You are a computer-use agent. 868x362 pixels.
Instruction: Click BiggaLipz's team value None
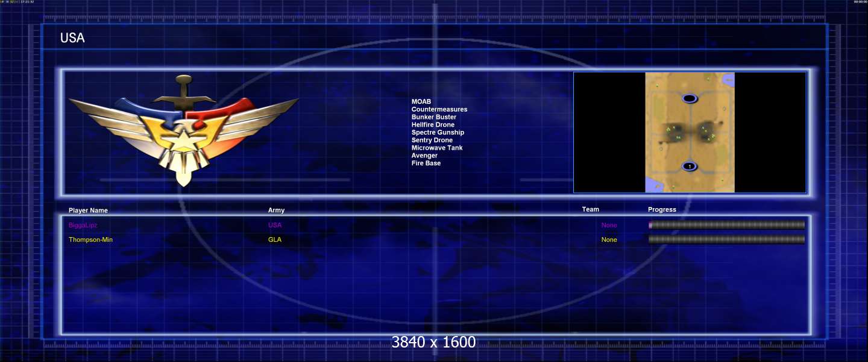click(x=609, y=225)
